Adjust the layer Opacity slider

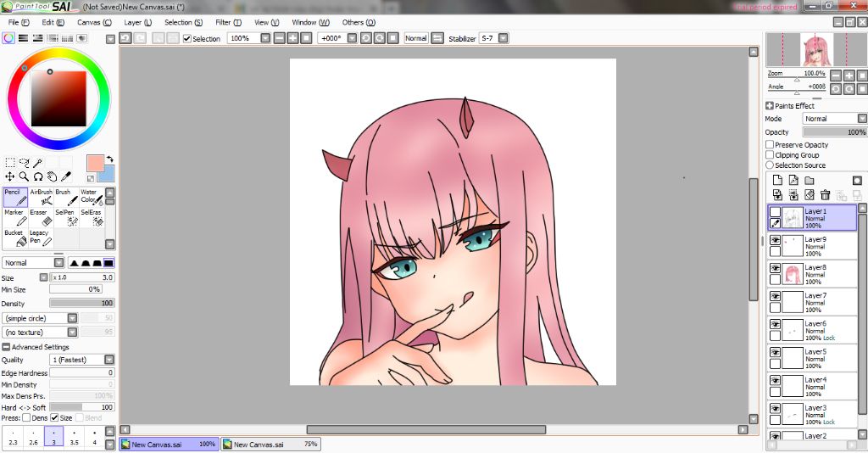click(x=834, y=132)
